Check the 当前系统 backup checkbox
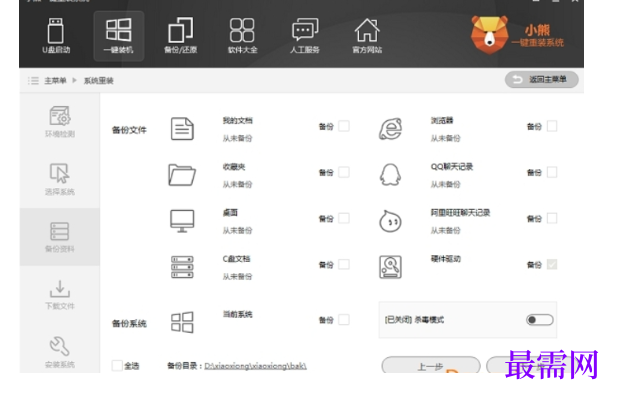This screenshot has height=396, width=617. [344, 320]
